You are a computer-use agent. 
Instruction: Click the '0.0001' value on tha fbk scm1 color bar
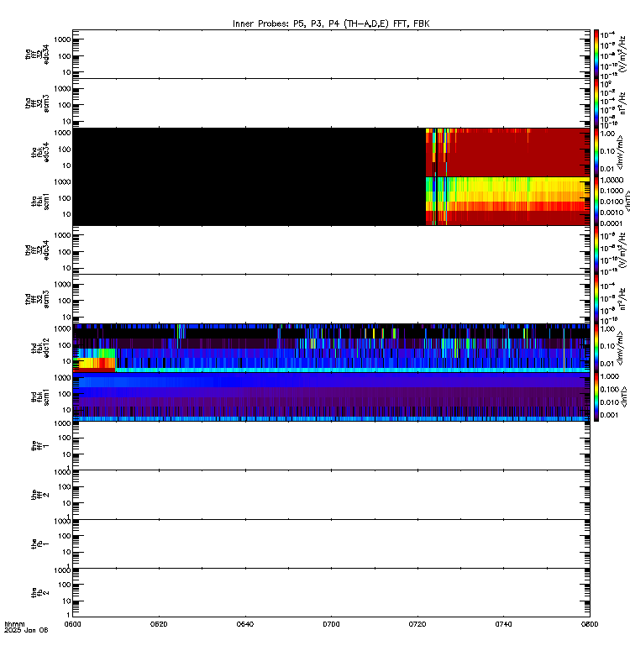click(612, 223)
